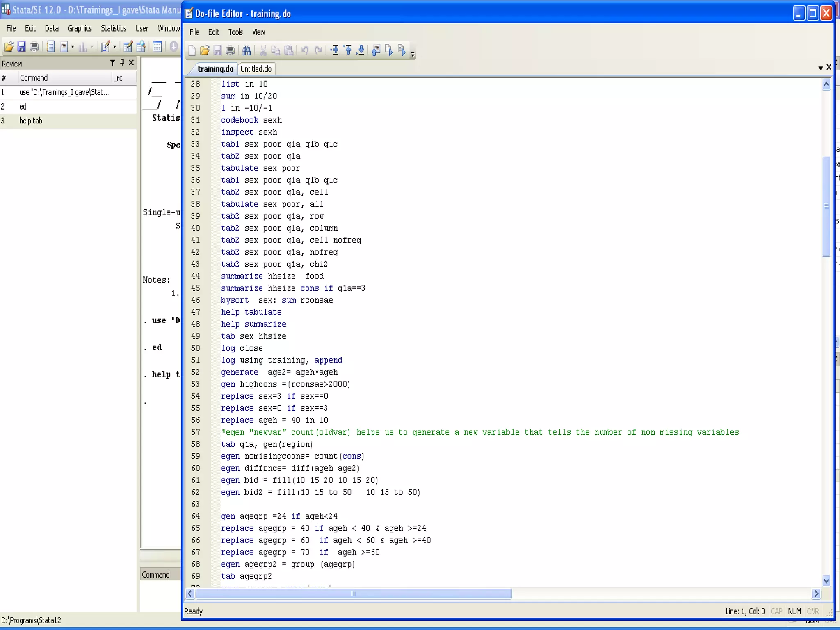
Task: Click line 50 'log close'
Action: click(242, 348)
